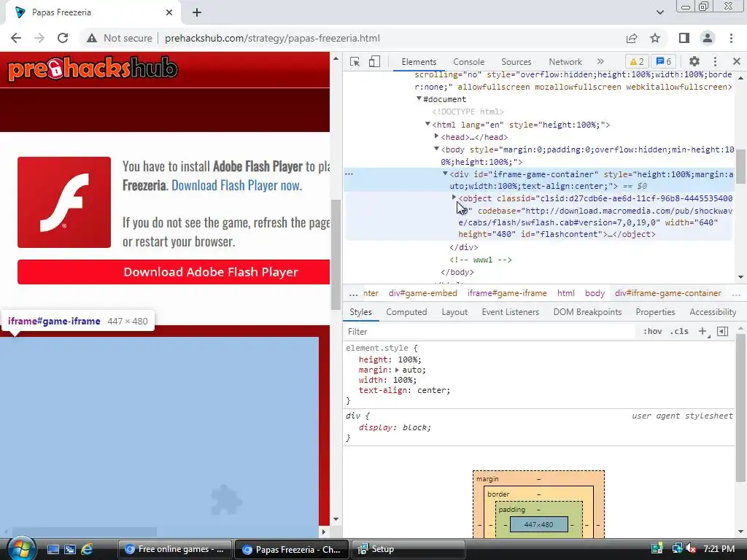Open DevTools settings gear
The width and height of the screenshot is (747, 560).
coord(694,61)
